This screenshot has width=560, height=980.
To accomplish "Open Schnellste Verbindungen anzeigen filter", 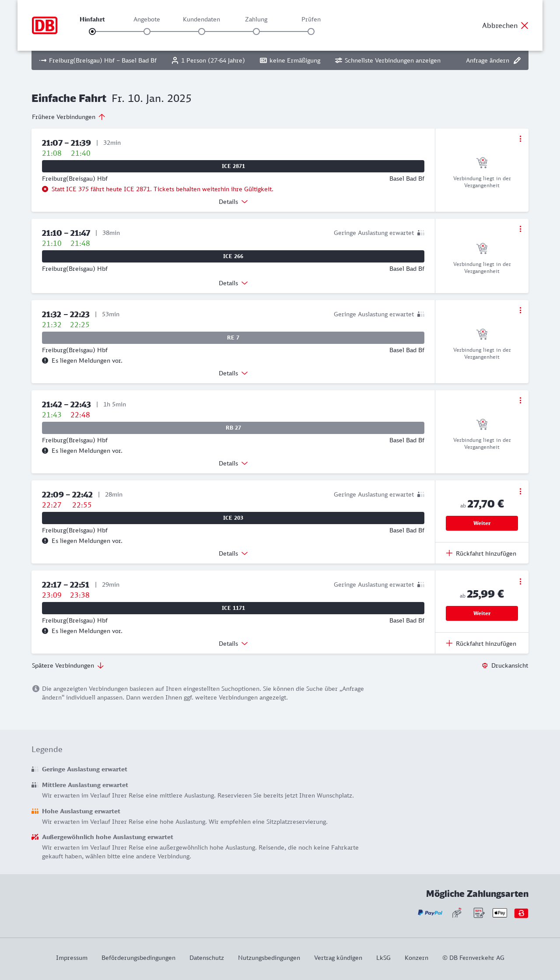I will (x=388, y=60).
